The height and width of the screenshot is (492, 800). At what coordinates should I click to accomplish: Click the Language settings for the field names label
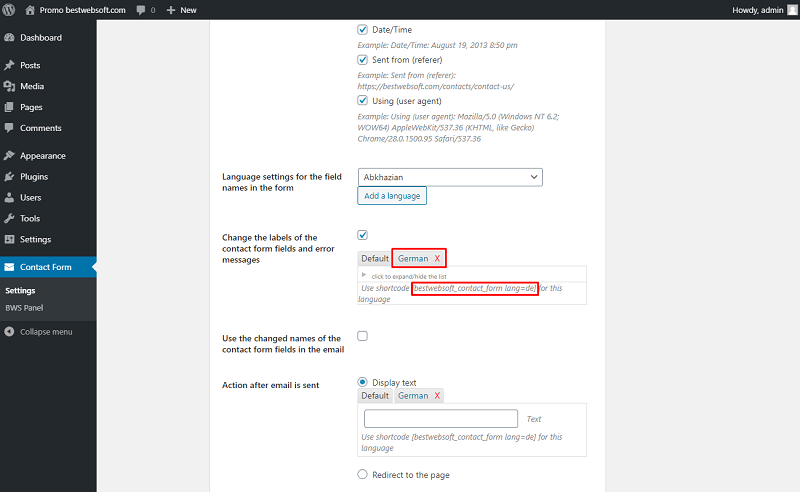tap(282, 182)
